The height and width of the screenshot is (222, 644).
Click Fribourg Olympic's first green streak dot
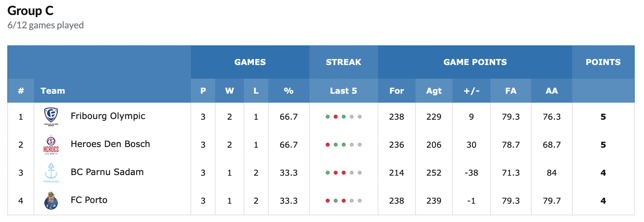pyautogui.click(x=327, y=117)
